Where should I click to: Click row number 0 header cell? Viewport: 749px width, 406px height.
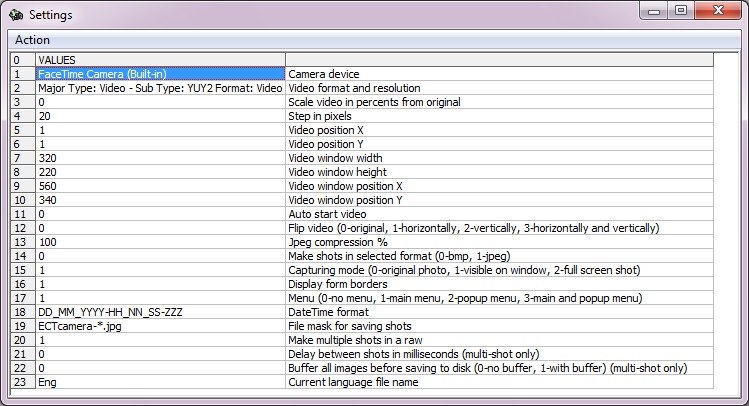(x=23, y=60)
